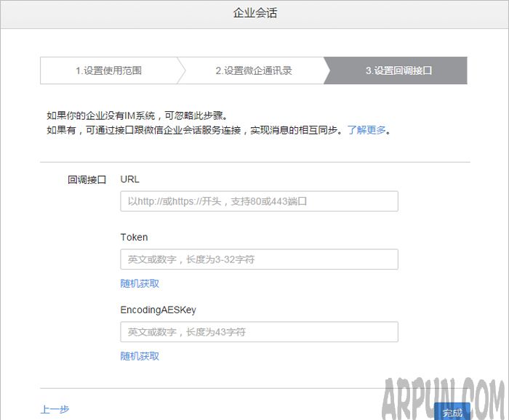Click the 回调接口 section label
Image resolution: width=509 pixels, height=420 pixels.
click(x=87, y=179)
